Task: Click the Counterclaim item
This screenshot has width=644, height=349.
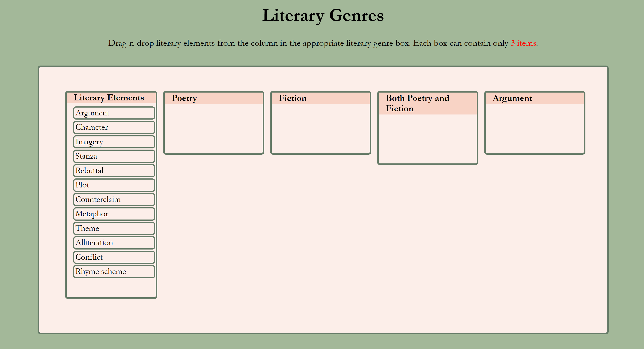Action: [x=114, y=199]
